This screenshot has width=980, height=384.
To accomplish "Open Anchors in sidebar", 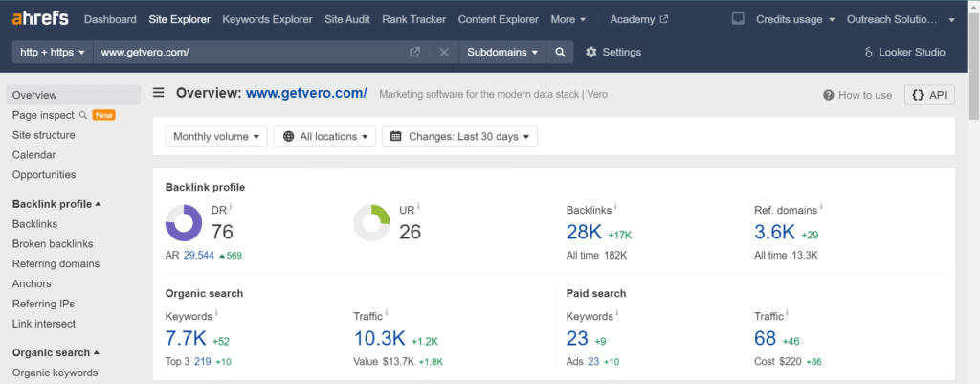I will click(32, 284).
